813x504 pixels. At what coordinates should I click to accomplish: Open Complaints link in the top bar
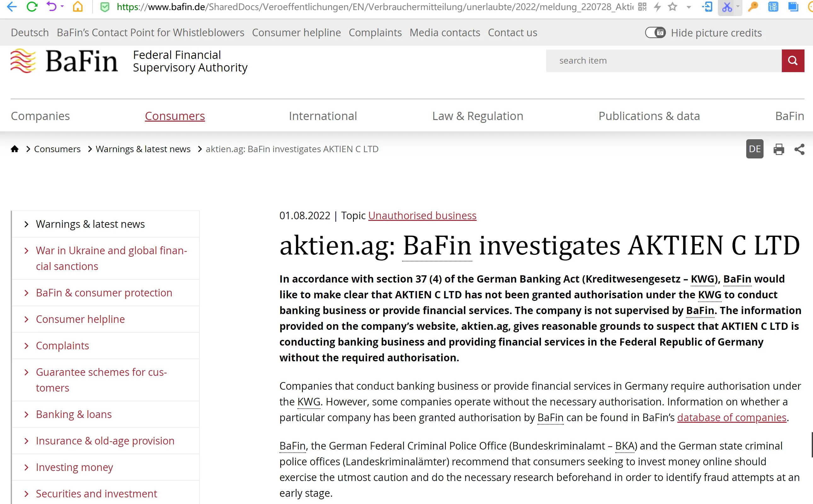(375, 33)
